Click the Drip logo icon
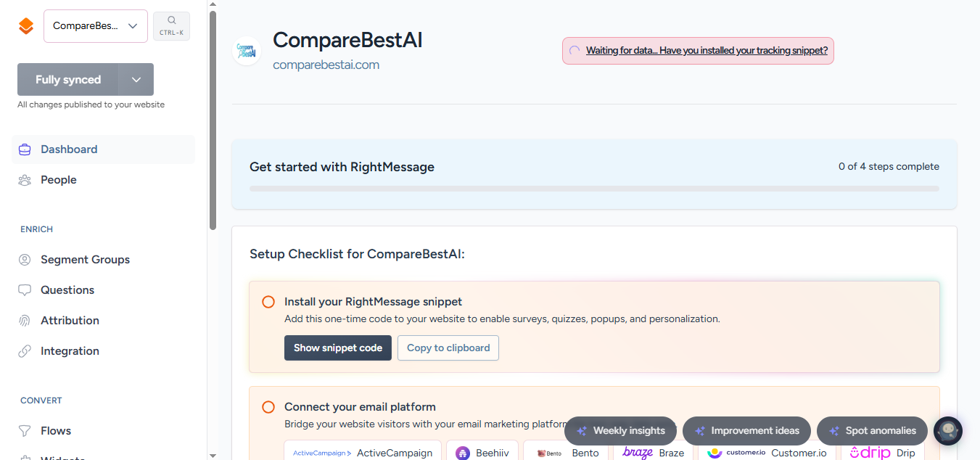The image size is (980, 460). [x=870, y=453]
